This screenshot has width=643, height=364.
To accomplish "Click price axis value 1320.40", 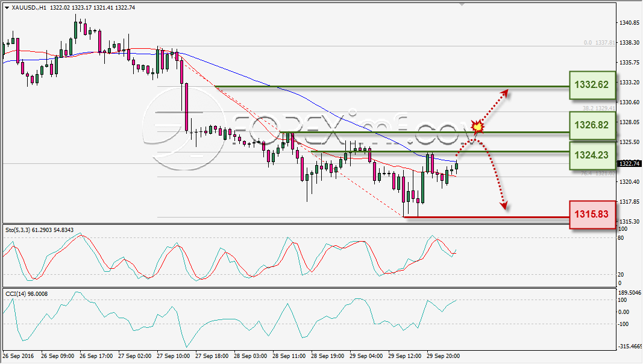I will pyautogui.click(x=629, y=181).
